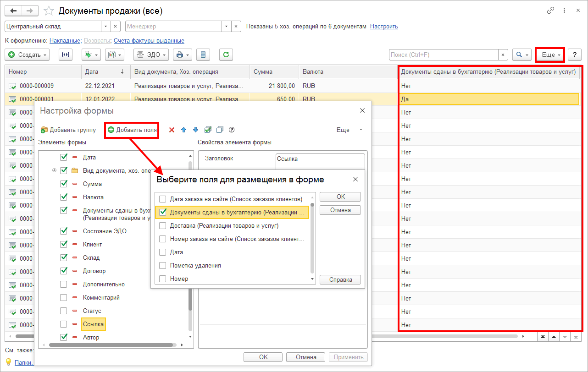The width and height of the screenshot is (588, 372).
Task: Go back with the left arrow button
Action: pyautogui.click(x=13, y=10)
